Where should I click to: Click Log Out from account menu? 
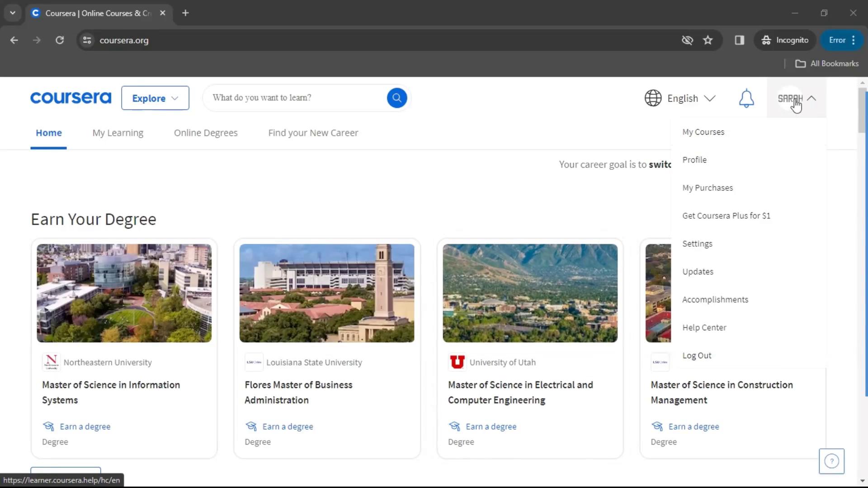(697, 355)
